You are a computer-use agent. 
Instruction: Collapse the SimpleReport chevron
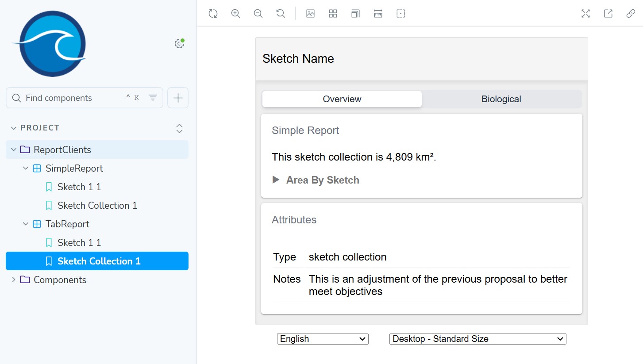coord(26,168)
